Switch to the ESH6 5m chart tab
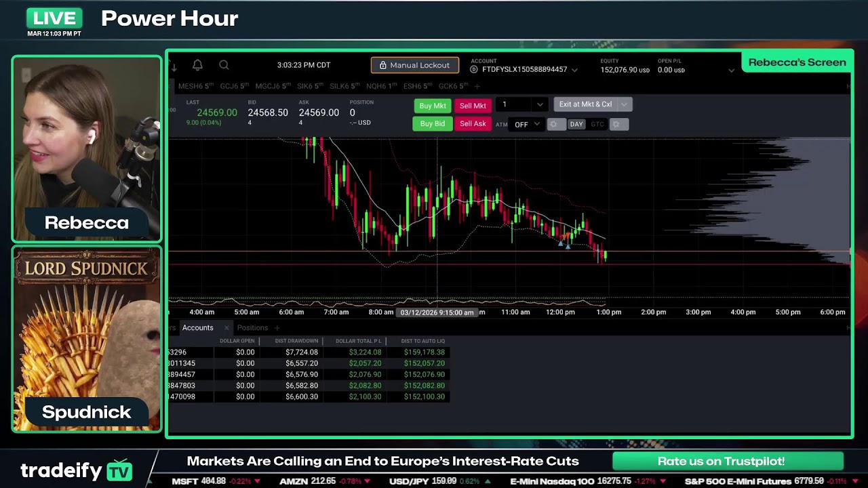Viewport: 868px width, 488px height. 418,86
